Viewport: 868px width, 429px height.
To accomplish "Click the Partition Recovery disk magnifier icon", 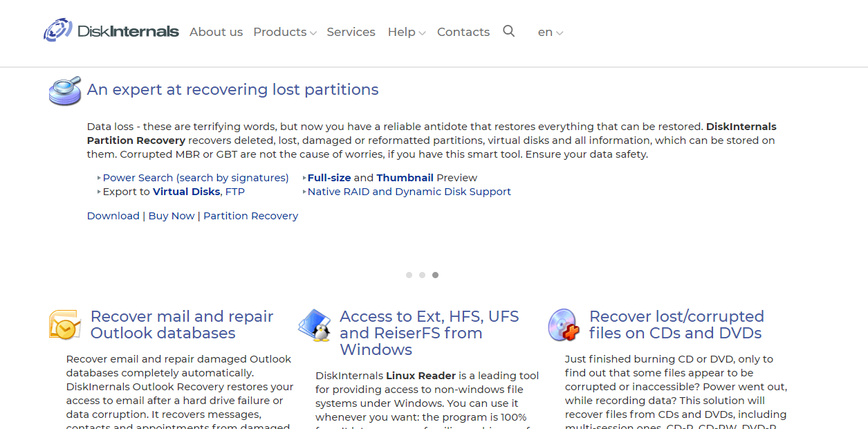I will coord(65,91).
